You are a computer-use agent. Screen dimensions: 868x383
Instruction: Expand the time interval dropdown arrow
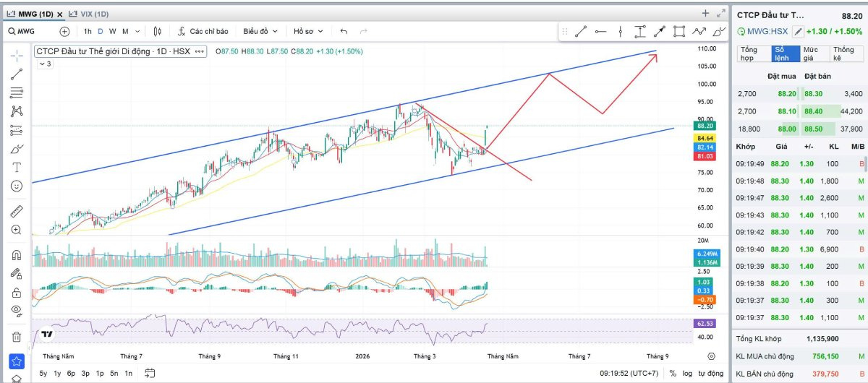tap(137, 31)
